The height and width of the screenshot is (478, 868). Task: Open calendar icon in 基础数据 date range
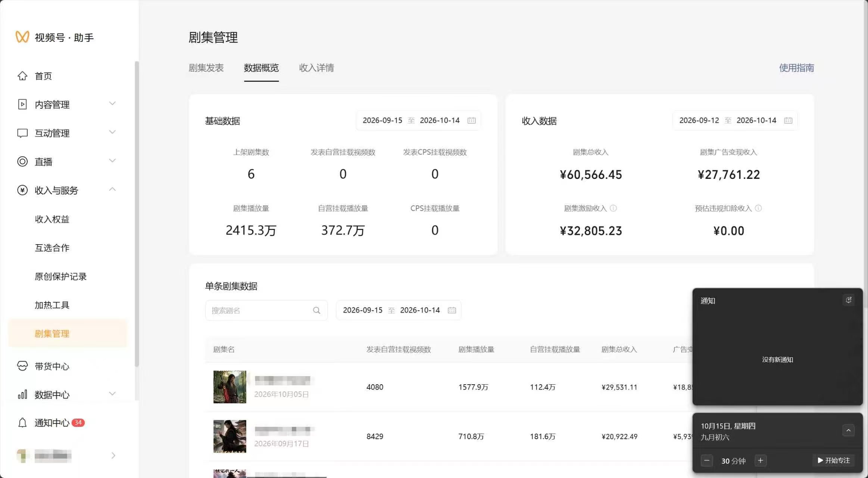click(x=472, y=120)
